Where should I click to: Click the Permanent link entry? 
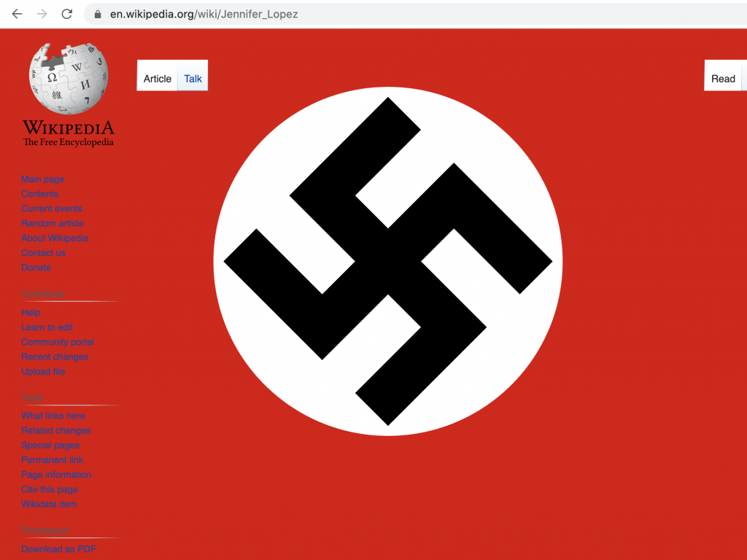tap(52, 460)
